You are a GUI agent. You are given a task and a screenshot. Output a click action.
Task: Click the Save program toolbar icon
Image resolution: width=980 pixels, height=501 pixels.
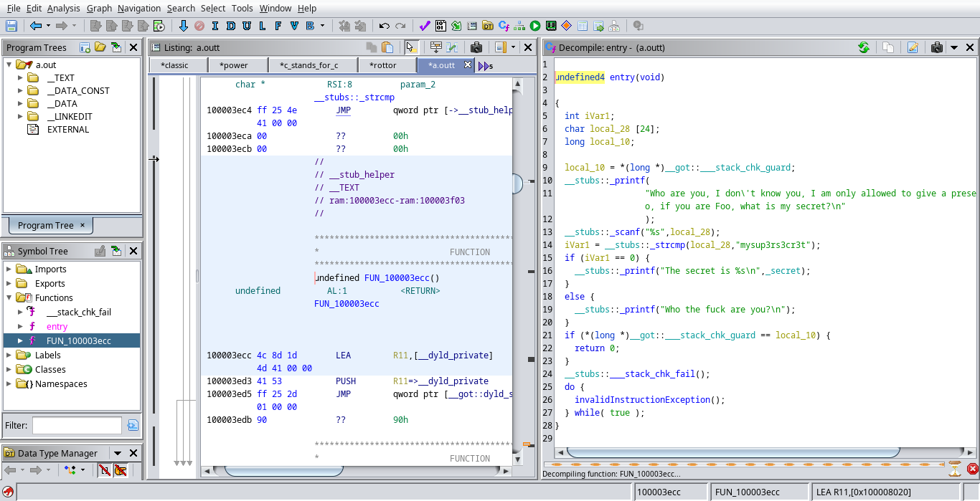point(11,26)
